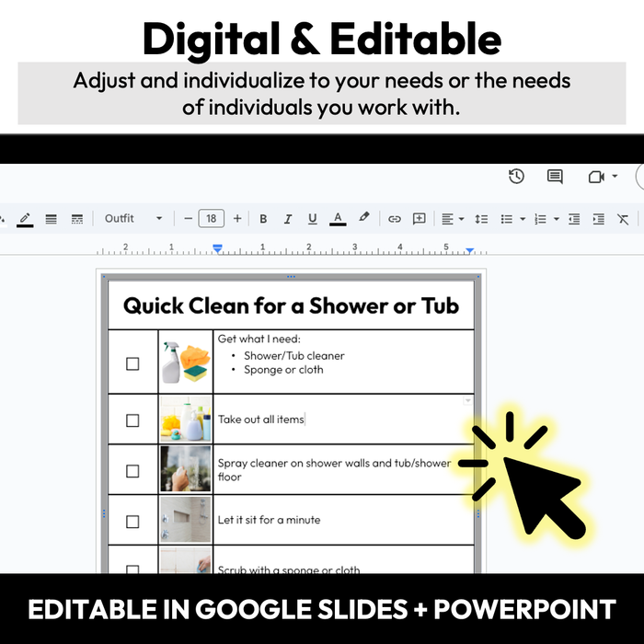Insert a link with link icon
The height and width of the screenshot is (644, 644).
click(x=395, y=219)
